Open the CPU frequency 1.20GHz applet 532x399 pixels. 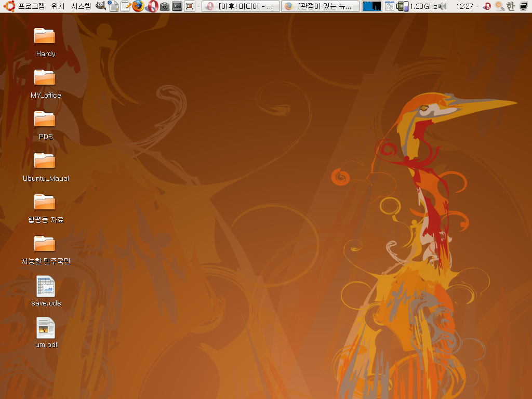417,6
